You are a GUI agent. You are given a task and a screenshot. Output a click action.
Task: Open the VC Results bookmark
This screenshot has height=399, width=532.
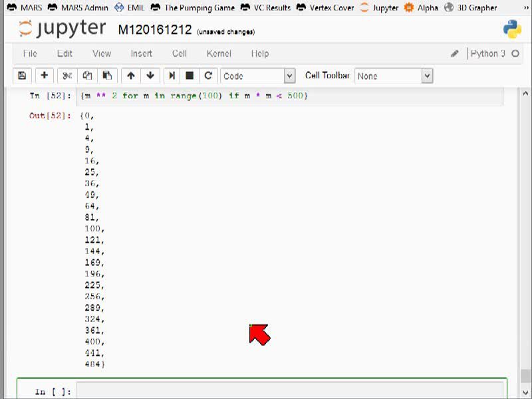pyautogui.click(x=265, y=7)
